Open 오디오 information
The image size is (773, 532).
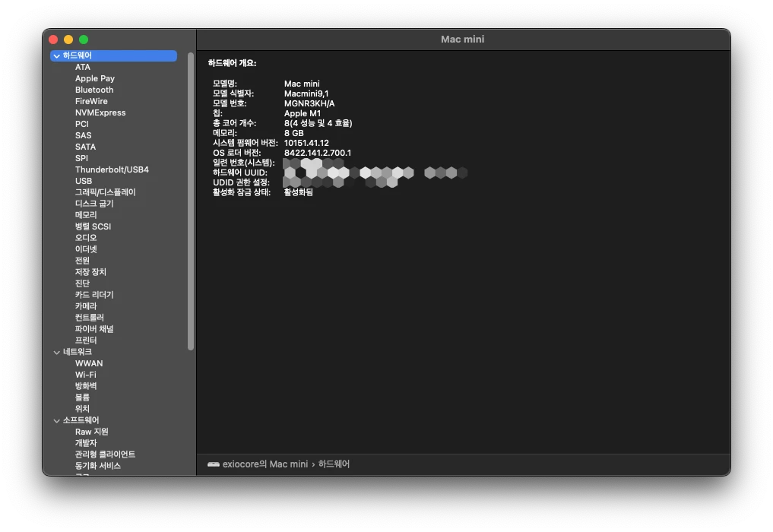[x=86, y=238]
